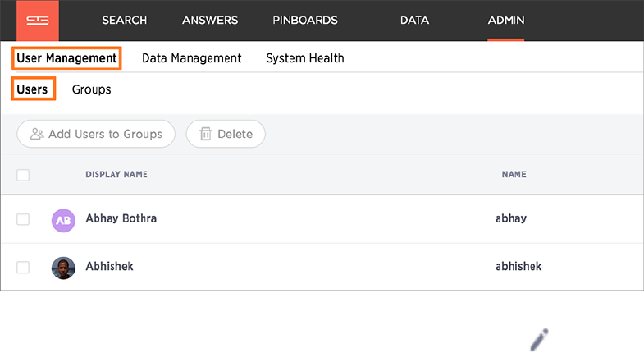Switch to the Data tab
Image resolution: width=644 pixels, height=353 pixels.
pos(414,21)
